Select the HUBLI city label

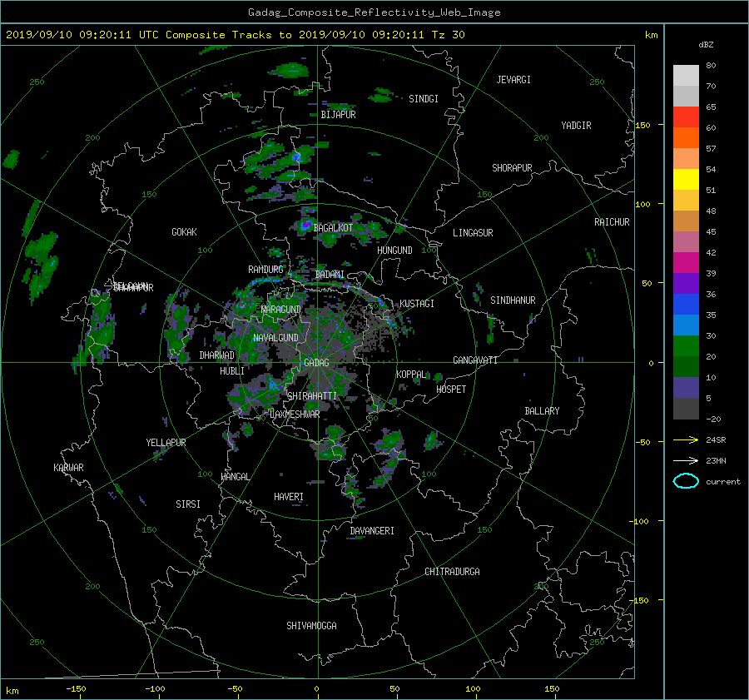coord(232,371)
